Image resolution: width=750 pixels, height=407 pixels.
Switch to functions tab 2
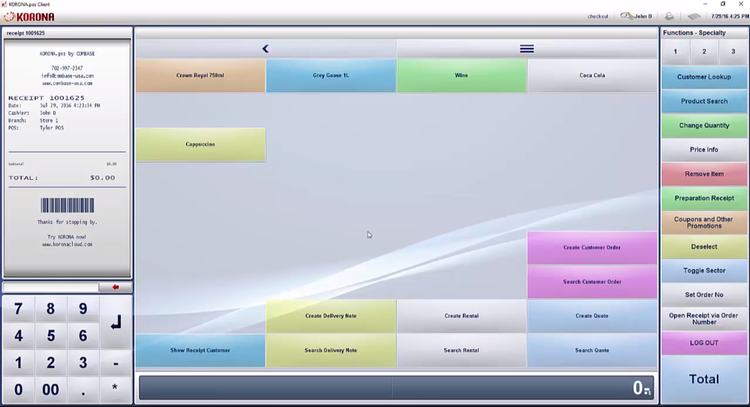[704, 51]
